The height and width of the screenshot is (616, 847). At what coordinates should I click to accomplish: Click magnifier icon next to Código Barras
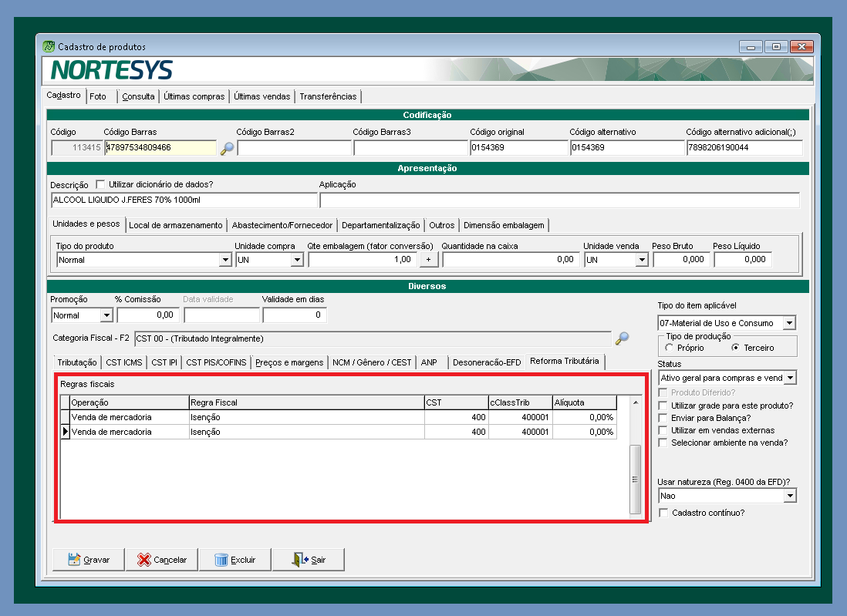pos(227,149)
